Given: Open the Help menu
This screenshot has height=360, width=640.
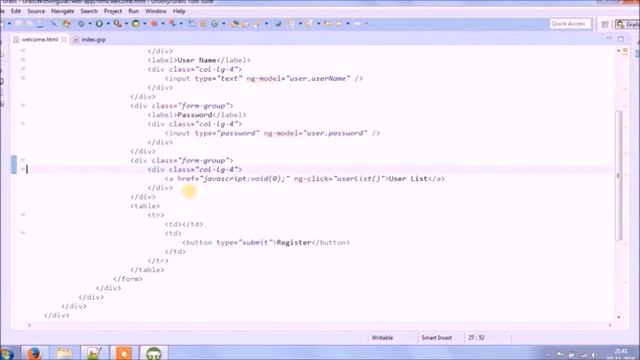Looking at the screenshot, I should coord(179,11).
